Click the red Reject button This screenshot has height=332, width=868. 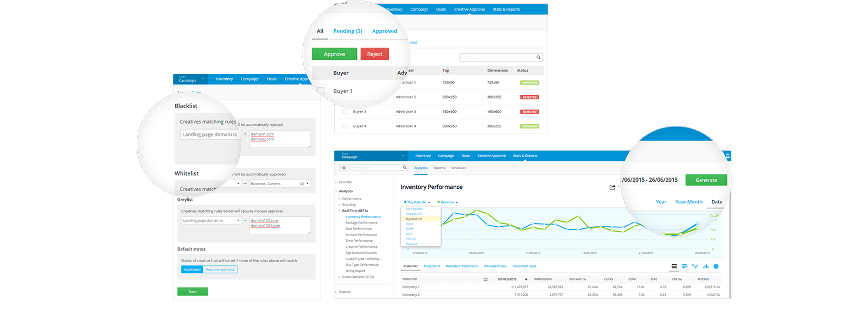(x=374, y=54)
